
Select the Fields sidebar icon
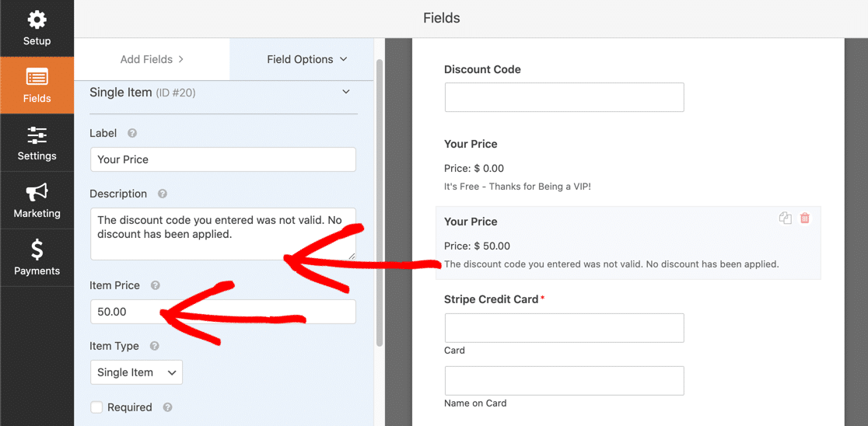coord(37,86)
